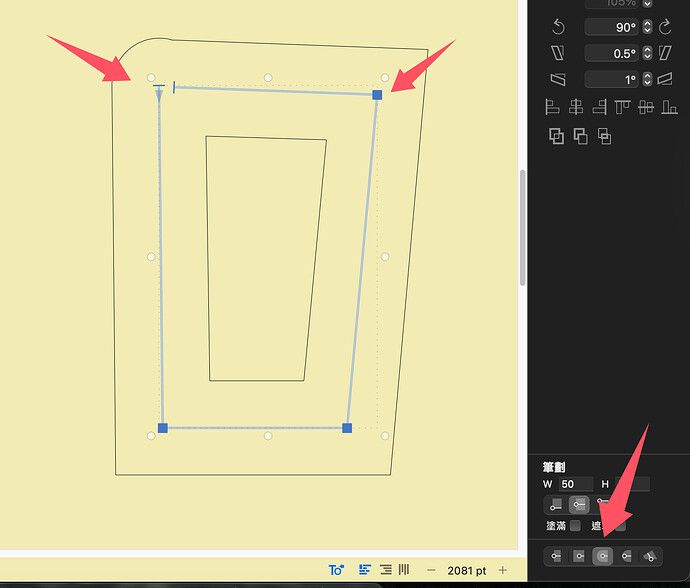Adjust rotation angle stepper next to 90°
Image resolution: width=690 pixels, height=588 pixels.
pos(647,27)
